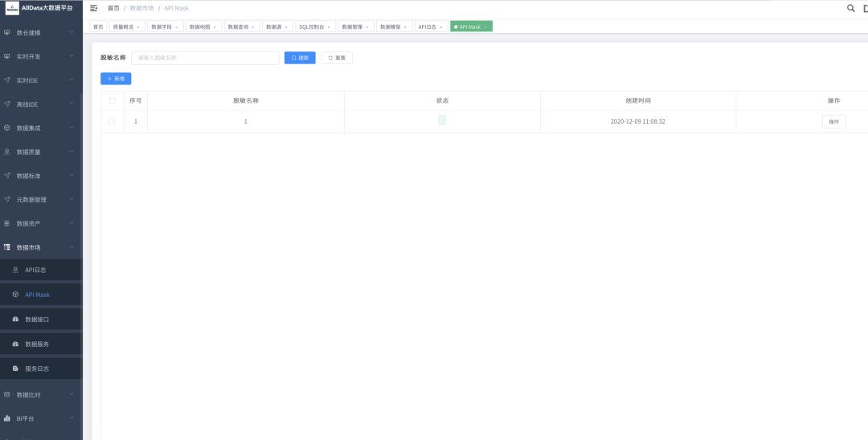Toggle the sidebar with the hamburger icon
Image resolution: width=868 pixels, height=440 pixels.
(x=93, y=8)
